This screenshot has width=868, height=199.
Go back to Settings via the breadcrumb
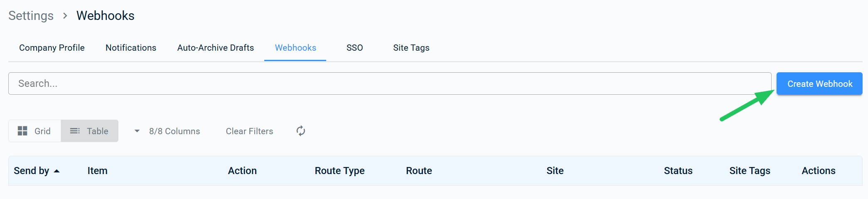[x=31, y=16]
